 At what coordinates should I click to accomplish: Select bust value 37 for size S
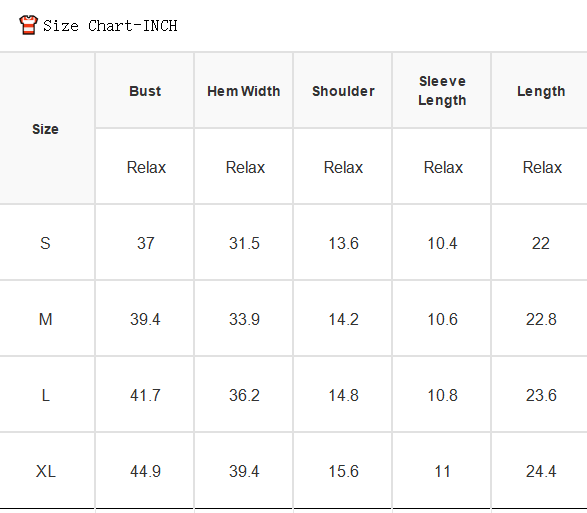(x=145, y=243)
